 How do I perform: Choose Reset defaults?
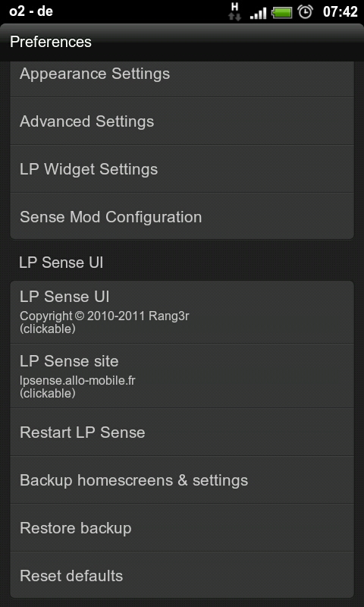point(182,576)
